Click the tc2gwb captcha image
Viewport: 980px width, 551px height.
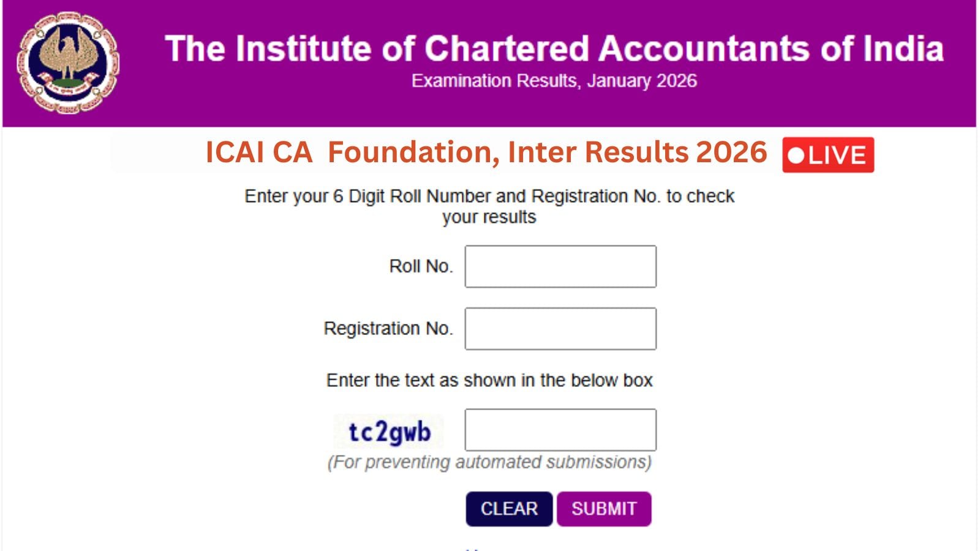[389, 432]
